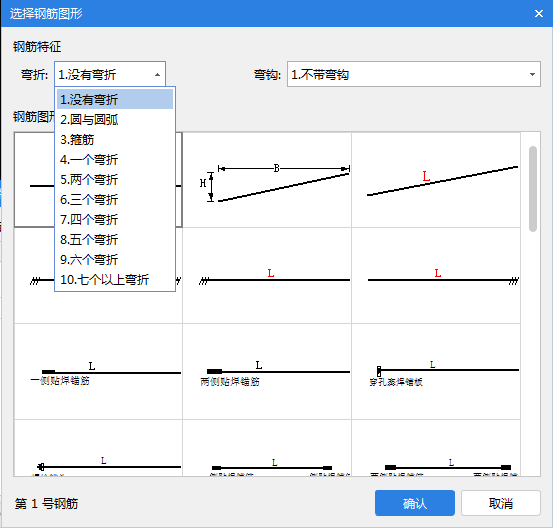Choose '2.圆与圆弧' option
553x528 pixels.
(x=115, y=120)
